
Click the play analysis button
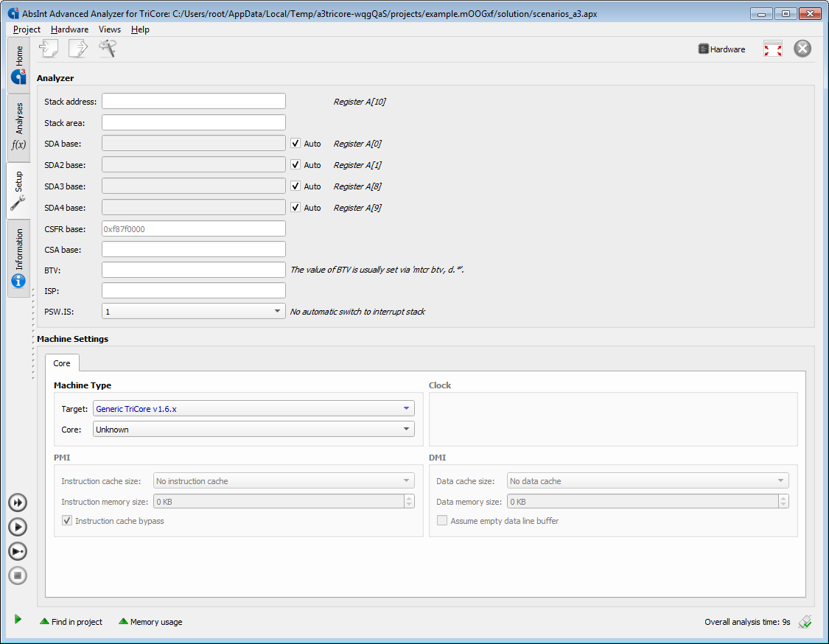18,527
